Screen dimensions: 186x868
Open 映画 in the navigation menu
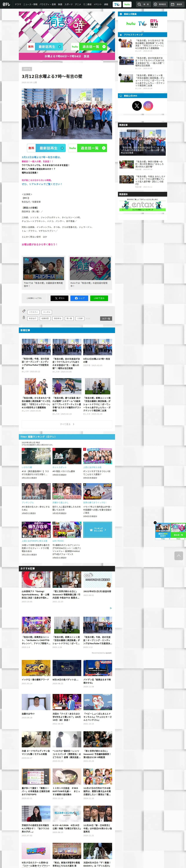point(60,4)
